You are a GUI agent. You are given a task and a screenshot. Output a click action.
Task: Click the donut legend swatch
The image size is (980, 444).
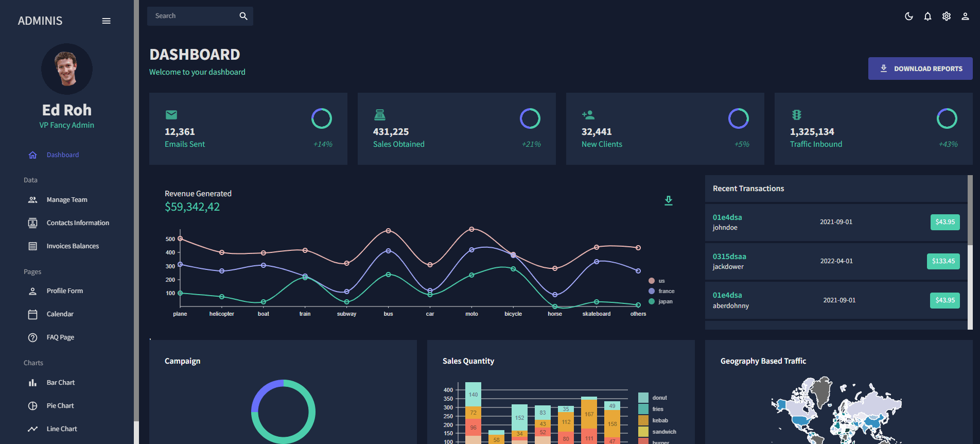pos(643,398)
